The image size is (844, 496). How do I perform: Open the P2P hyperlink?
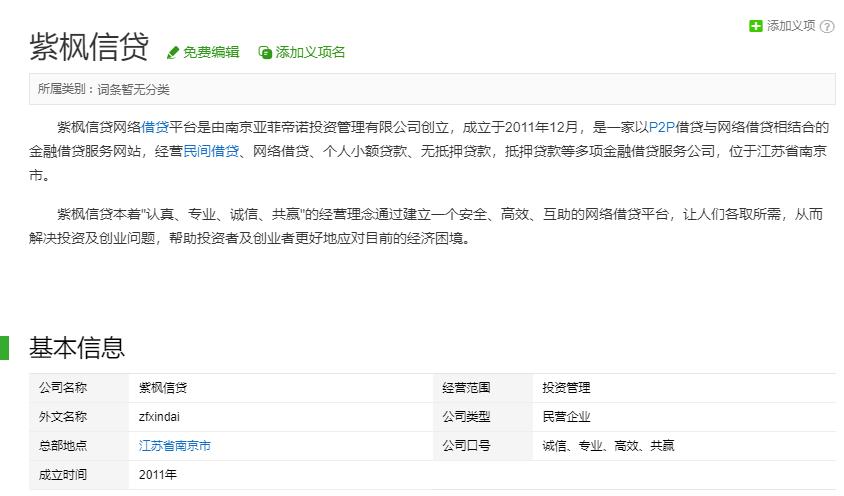coord(662,127)
